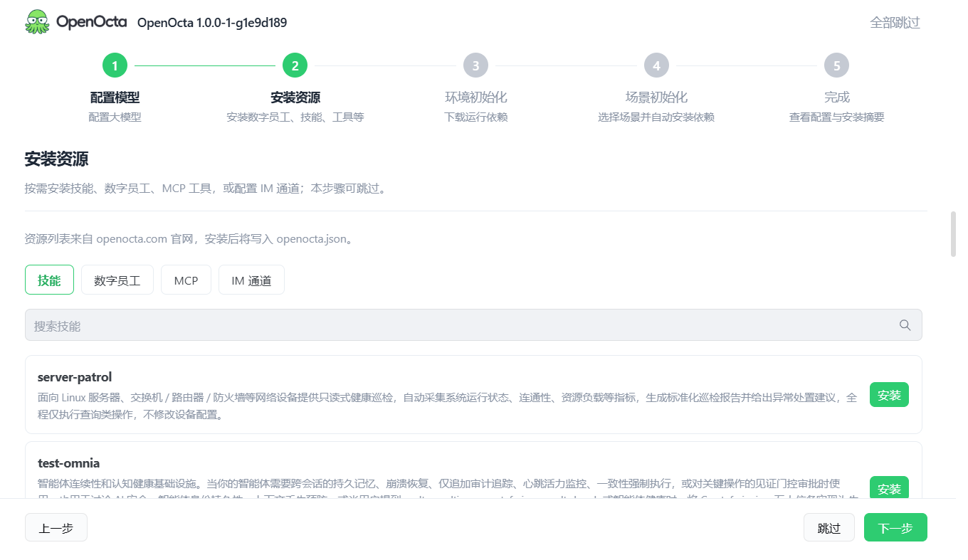Jump to step 4 circle 场景初始化
The height and width of the screenshot is (560, 968).
click(656, 66)
